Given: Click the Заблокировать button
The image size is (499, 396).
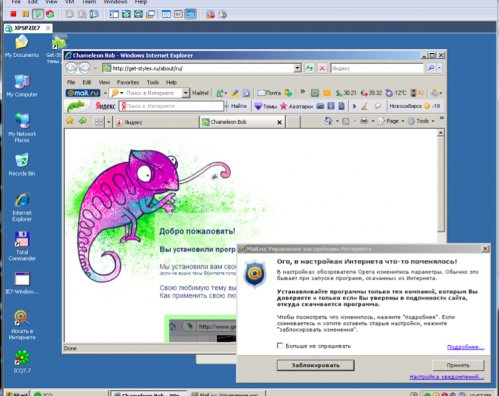Looking at the screenshot, I should [315, 365].
